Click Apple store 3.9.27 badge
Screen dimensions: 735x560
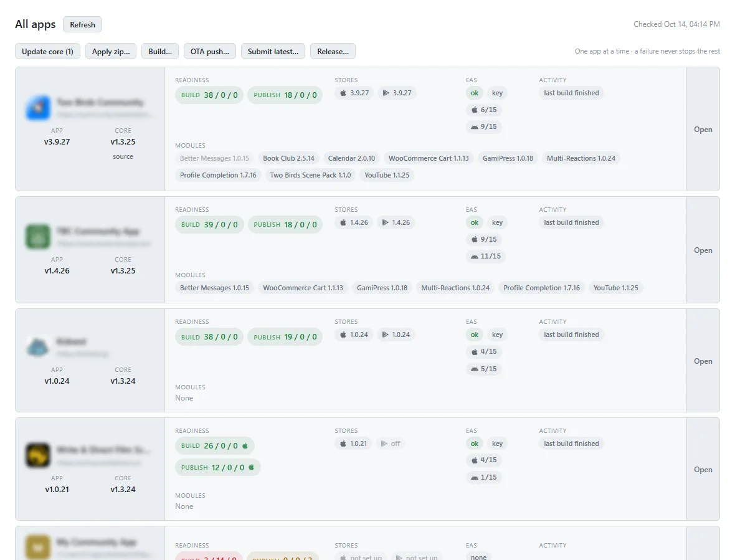click(354, 93)
